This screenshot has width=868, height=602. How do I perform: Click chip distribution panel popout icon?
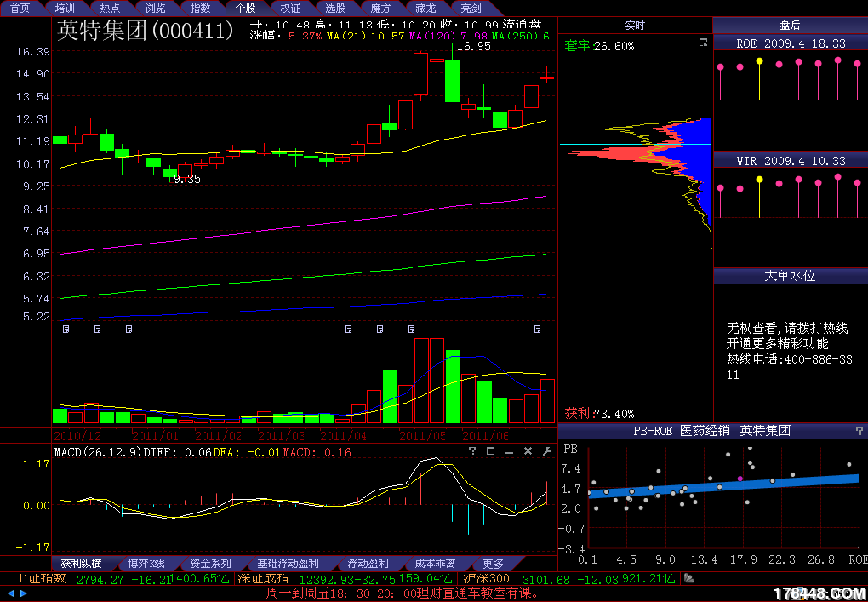click(703, 43)
